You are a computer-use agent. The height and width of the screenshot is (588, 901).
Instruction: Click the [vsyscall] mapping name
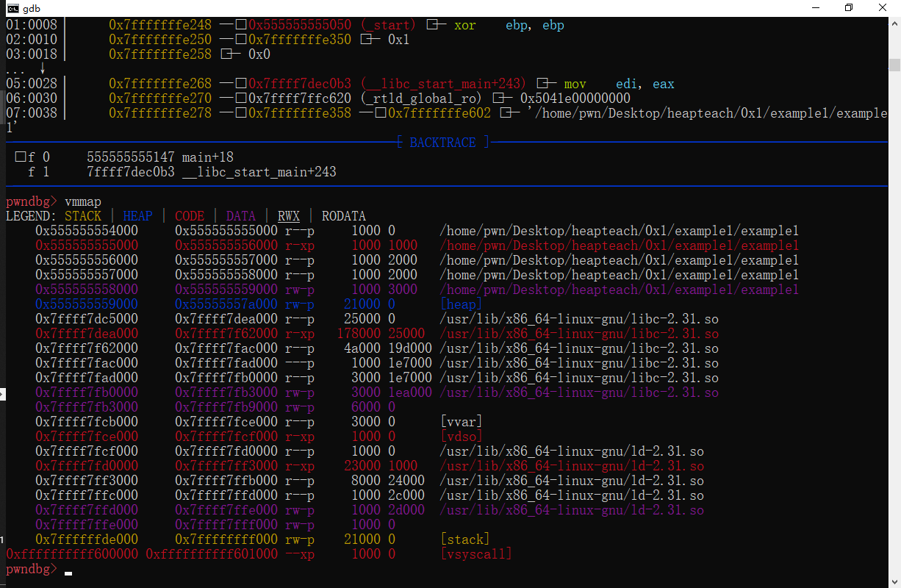(476, 554)
